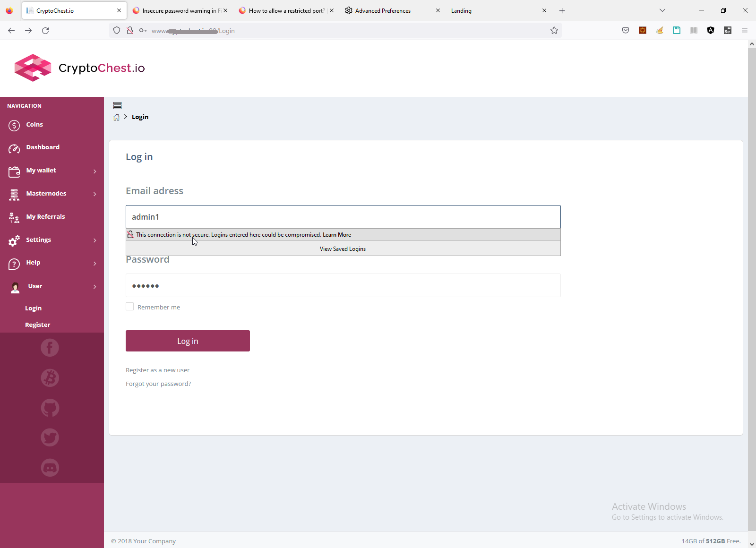Click the tracking protection shield icon
Viewport: 756px width, 548px height.
117,31
